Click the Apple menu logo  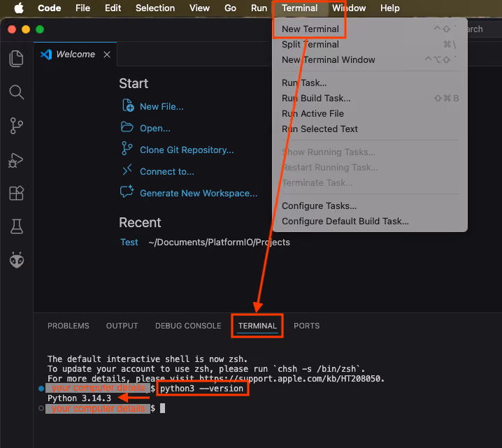[19, 8]
